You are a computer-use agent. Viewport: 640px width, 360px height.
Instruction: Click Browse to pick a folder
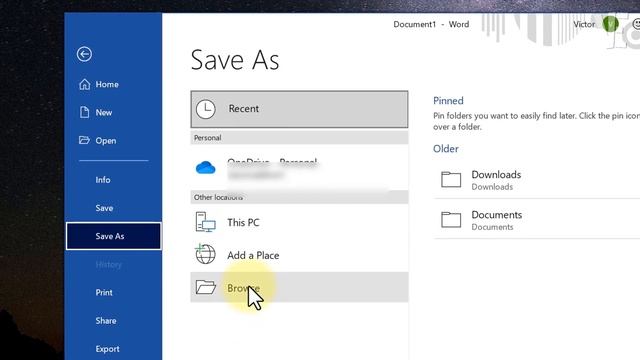[x=299, y=287]
